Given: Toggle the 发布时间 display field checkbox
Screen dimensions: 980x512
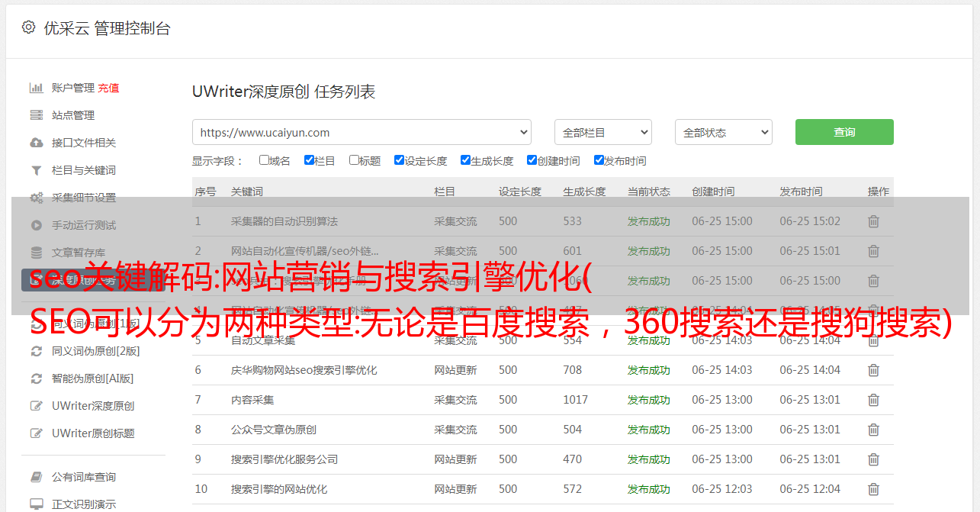Looking at the screenshot, I should 599,160.
